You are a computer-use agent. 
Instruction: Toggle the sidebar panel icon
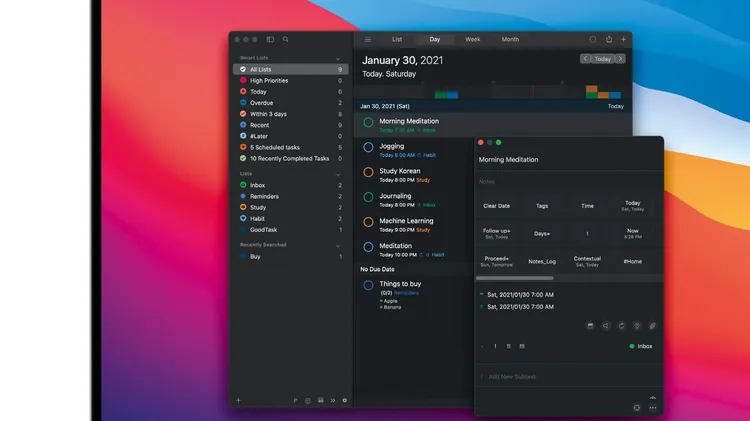click(x=270, y=39)
